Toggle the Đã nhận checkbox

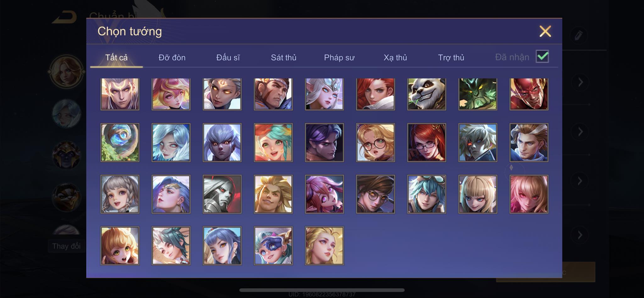tap(542, 57)
